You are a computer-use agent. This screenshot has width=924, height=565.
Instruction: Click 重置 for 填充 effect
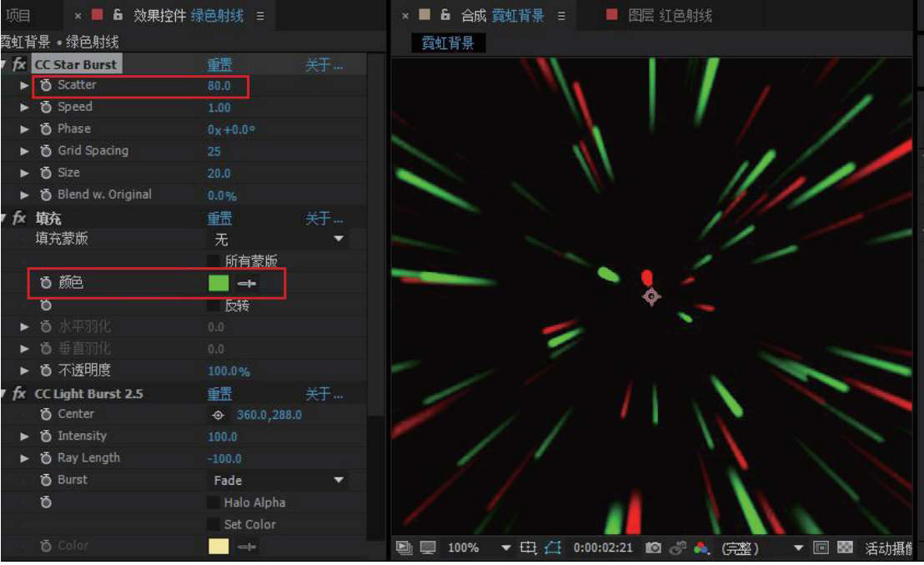(x=219, y=219)
